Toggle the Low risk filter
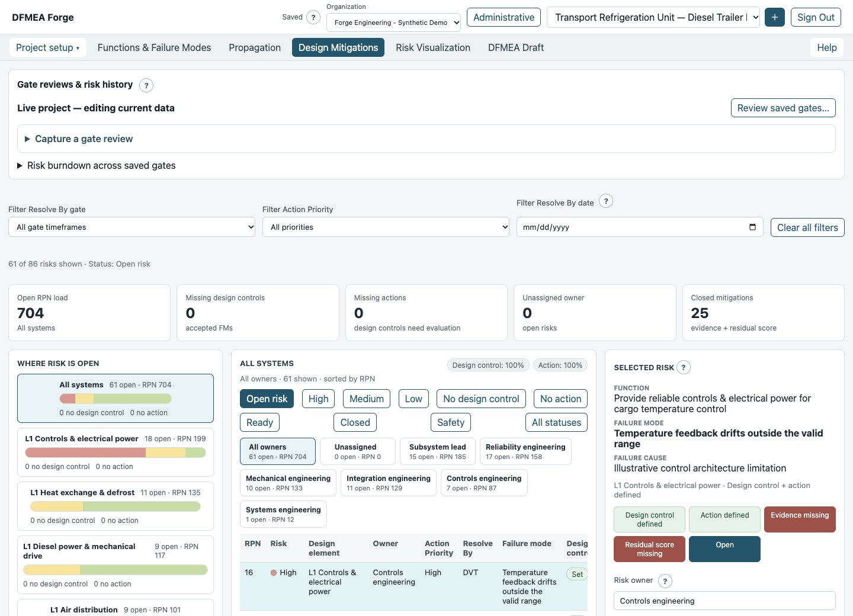853x616 pixels. (413, 399)
